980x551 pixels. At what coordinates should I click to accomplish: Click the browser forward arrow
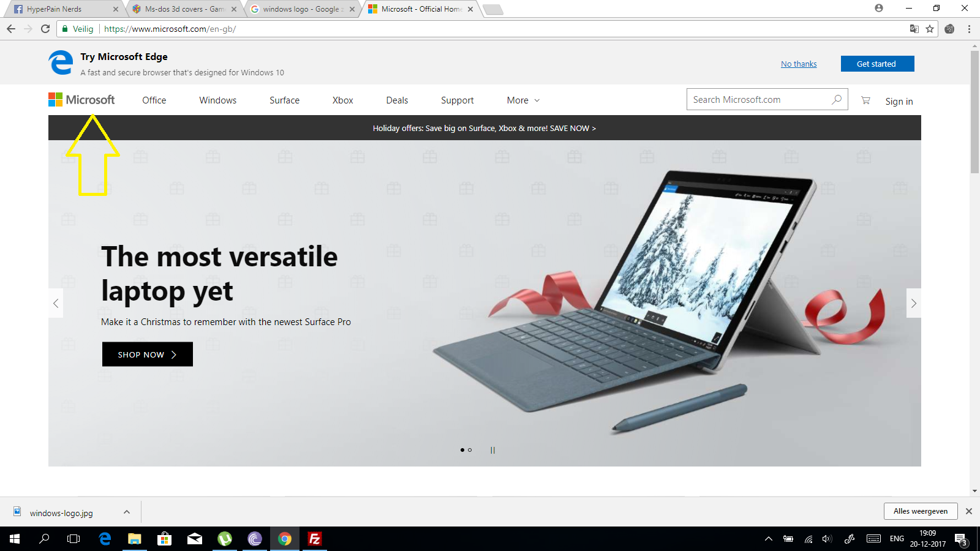[28, 29]
